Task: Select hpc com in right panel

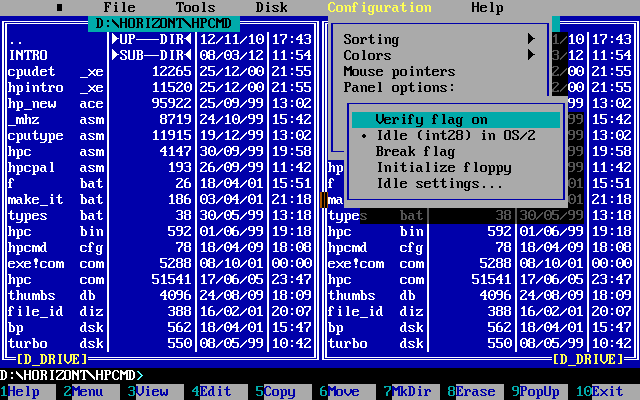Action: coord(480,280)
